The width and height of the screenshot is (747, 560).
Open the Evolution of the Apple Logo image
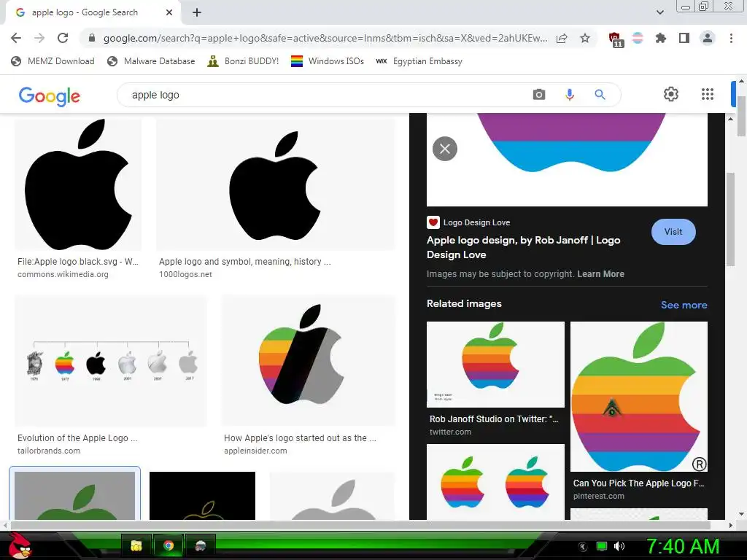pyautogui.click(x=111, y=360)
